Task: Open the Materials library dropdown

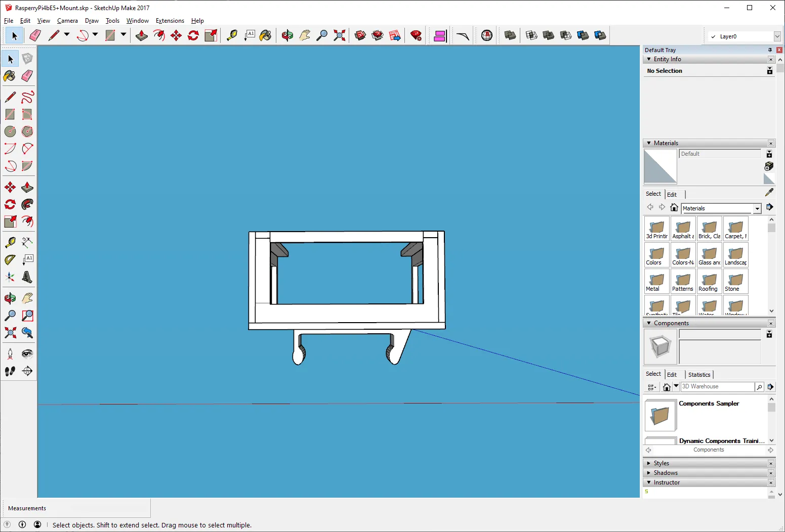Action: 757,208
